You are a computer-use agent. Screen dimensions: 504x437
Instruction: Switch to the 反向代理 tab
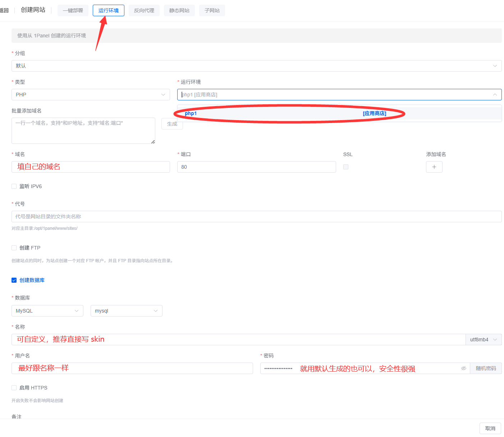[x=144, y=10]
